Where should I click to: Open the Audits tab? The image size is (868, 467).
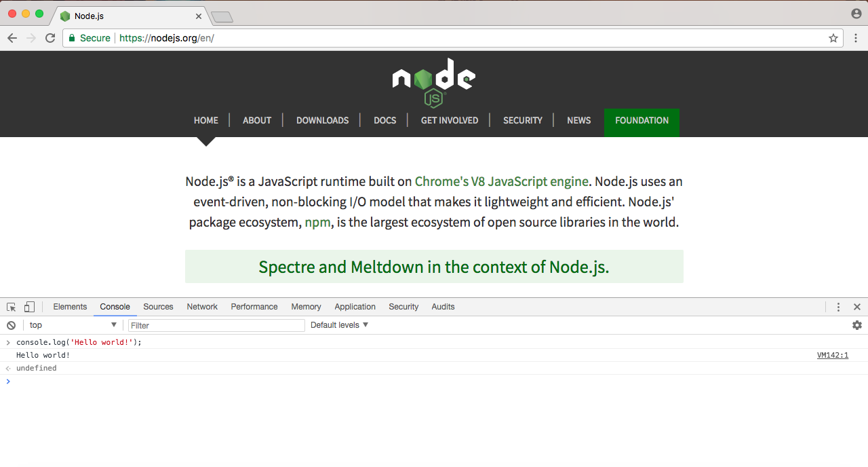tap(443, 307)
